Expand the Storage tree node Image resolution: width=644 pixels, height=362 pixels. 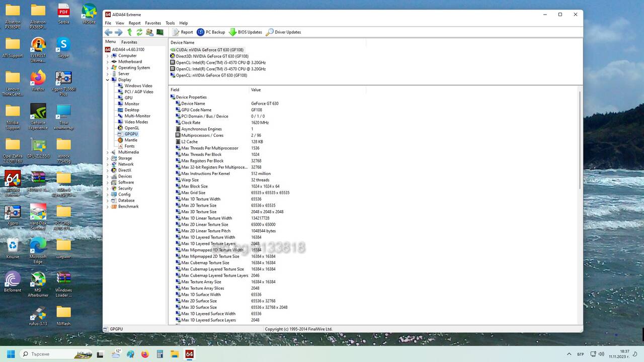pos(108,158)
